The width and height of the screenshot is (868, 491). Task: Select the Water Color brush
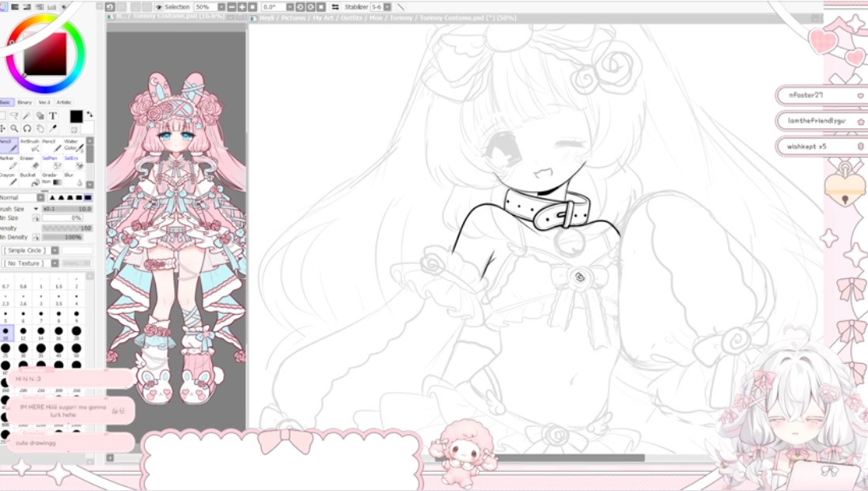74,145
